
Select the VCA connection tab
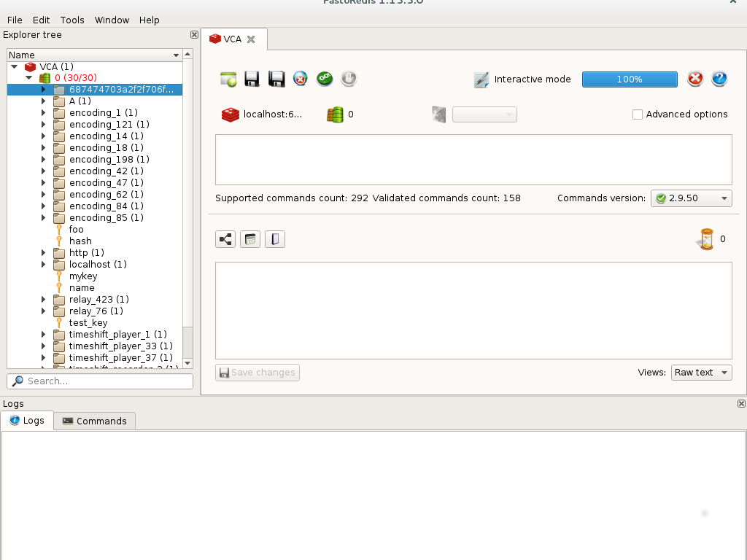click(x=233, y=39)
